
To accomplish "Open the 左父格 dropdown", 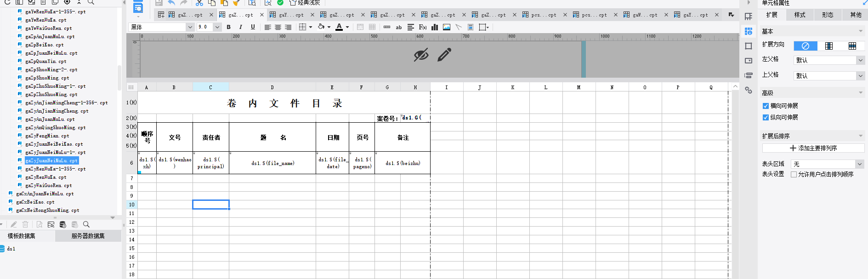I will point(860,60).
